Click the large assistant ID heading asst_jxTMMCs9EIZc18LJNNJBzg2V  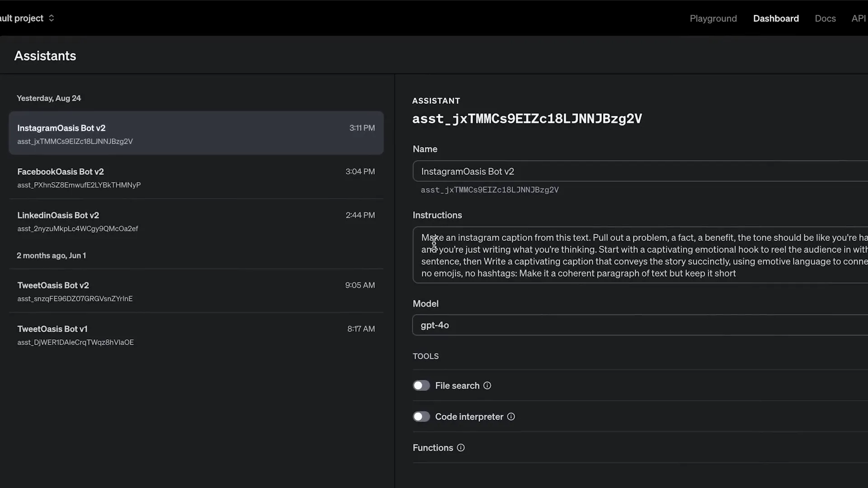pyautogui.click(x=527, y=119)
